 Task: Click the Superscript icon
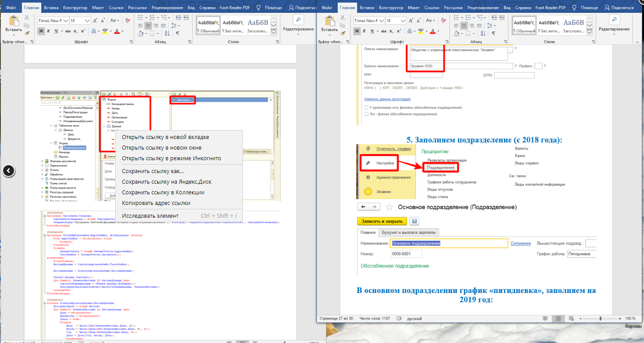83,31
